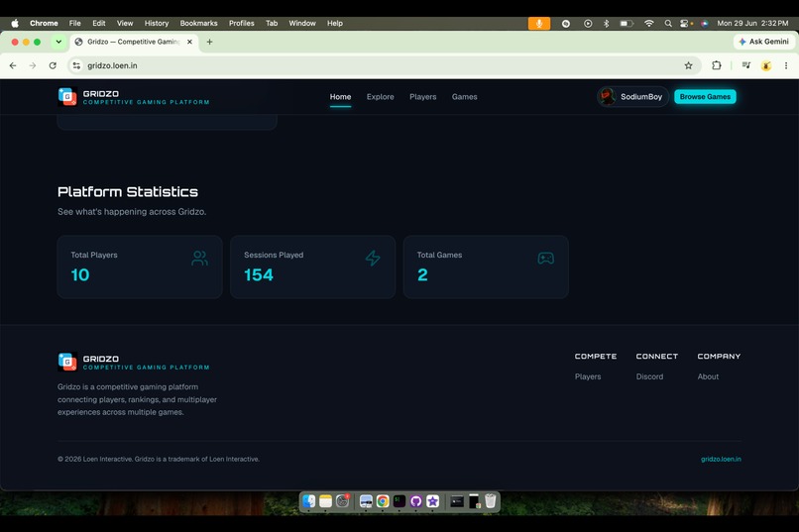Screen dimensions: 799x532
Task: Open Spotlight search icon
Action: [668, 24]
